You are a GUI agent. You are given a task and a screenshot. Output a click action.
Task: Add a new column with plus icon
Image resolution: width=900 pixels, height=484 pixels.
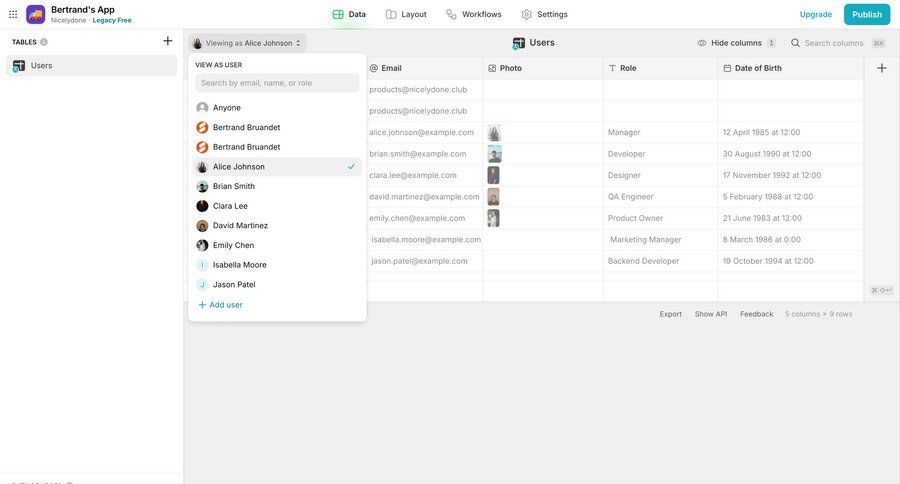(x=881, y=68)
